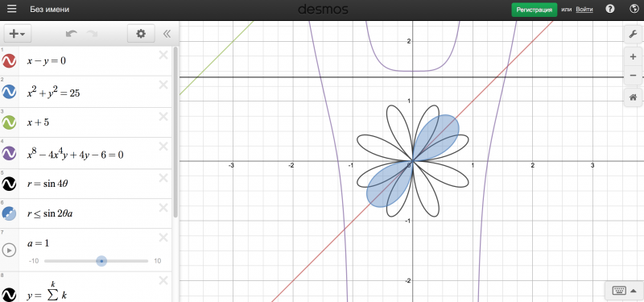Edit the expression x − y = 0
This screenshot has width=644, height=302.
[47, 61]
